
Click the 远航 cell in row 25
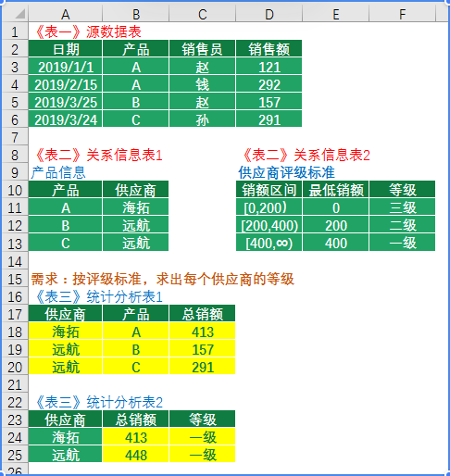[65, 455]
